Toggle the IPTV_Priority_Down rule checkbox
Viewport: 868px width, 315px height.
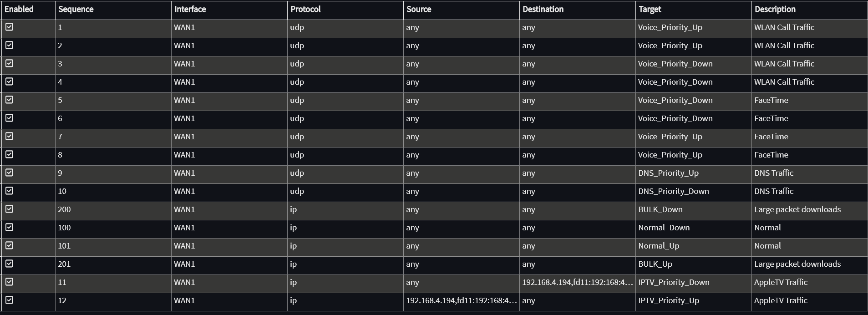(10, 282)
